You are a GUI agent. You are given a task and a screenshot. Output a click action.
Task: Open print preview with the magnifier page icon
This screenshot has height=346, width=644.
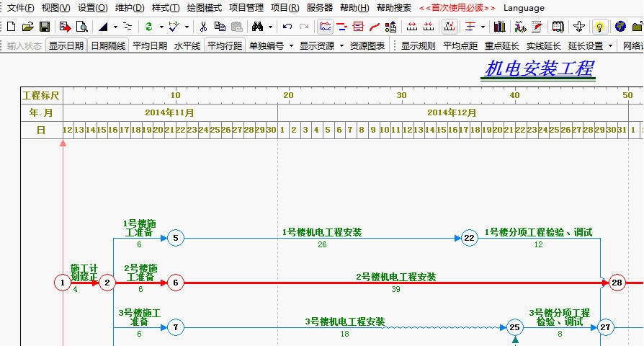tap(82, 27)
